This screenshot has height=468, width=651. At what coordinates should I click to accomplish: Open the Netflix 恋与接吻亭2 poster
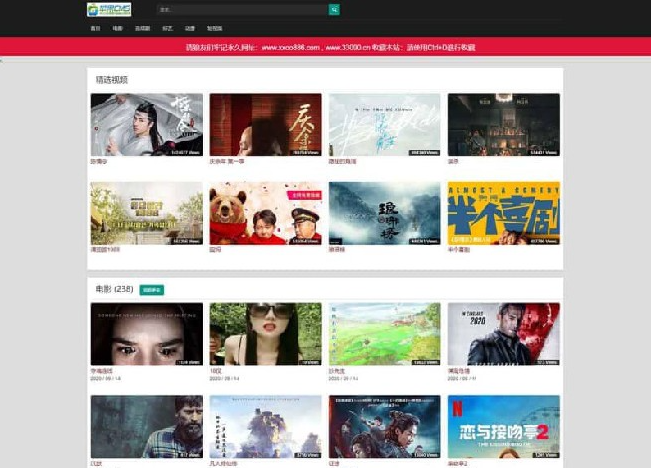click(504, 426)
